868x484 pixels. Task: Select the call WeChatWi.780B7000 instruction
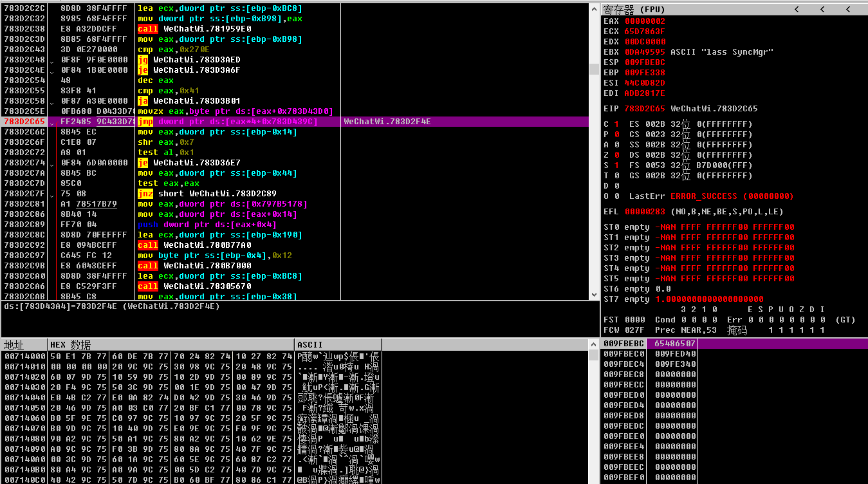194,266
